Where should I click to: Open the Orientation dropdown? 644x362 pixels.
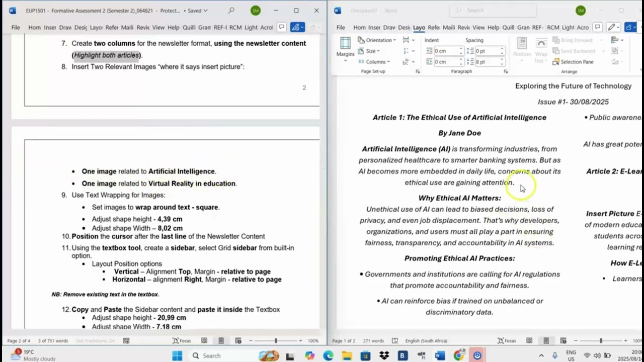click(377, 40)
